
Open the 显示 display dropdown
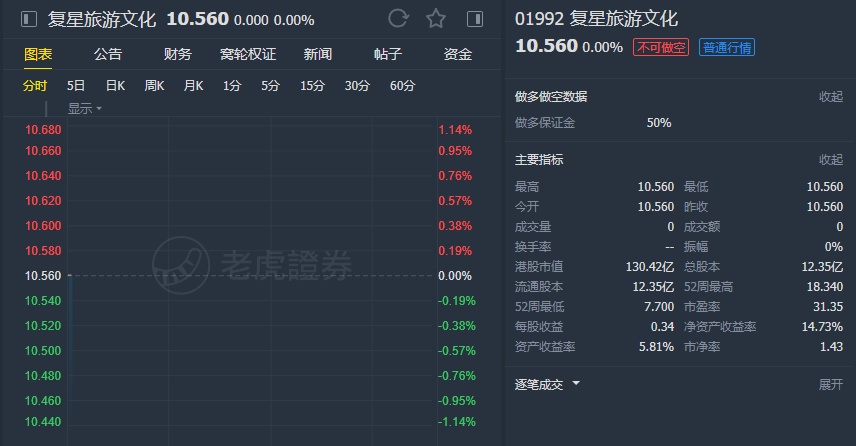click(85, 108)
